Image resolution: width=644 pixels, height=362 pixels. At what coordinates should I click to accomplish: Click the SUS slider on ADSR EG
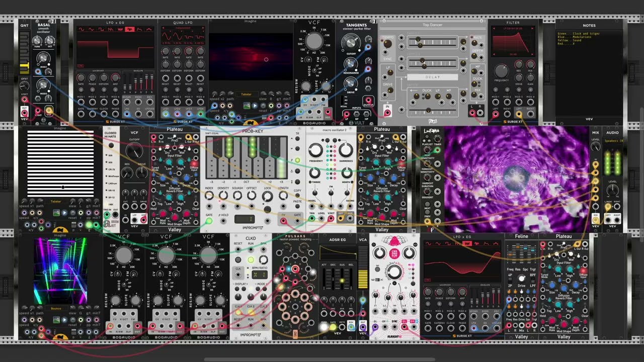(342, 279)
